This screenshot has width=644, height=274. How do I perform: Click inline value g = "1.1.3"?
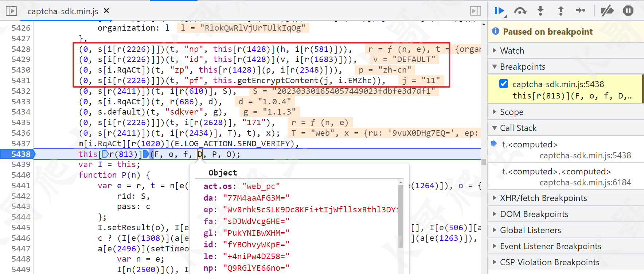(x=269, y=112)
